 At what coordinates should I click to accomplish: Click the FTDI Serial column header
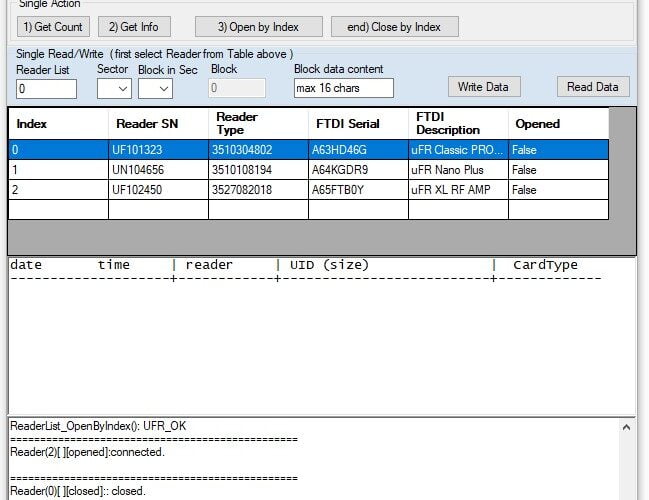click(x=358, y=123)
